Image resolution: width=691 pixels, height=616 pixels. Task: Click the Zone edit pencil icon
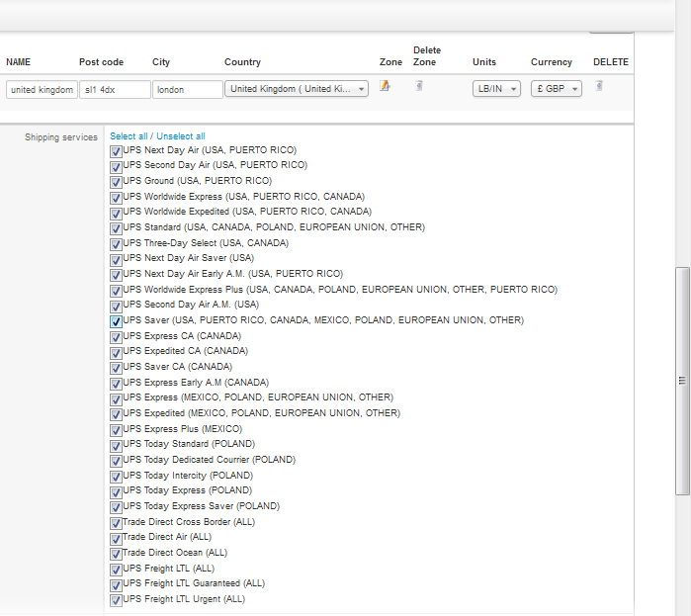click(x=386, y=86)
